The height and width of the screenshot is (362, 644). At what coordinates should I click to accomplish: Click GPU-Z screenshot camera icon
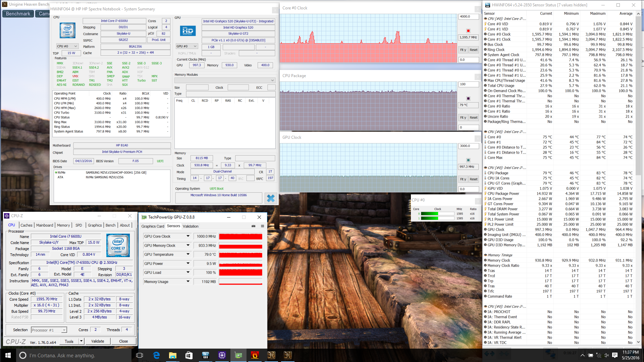click(x=254, y=226)
